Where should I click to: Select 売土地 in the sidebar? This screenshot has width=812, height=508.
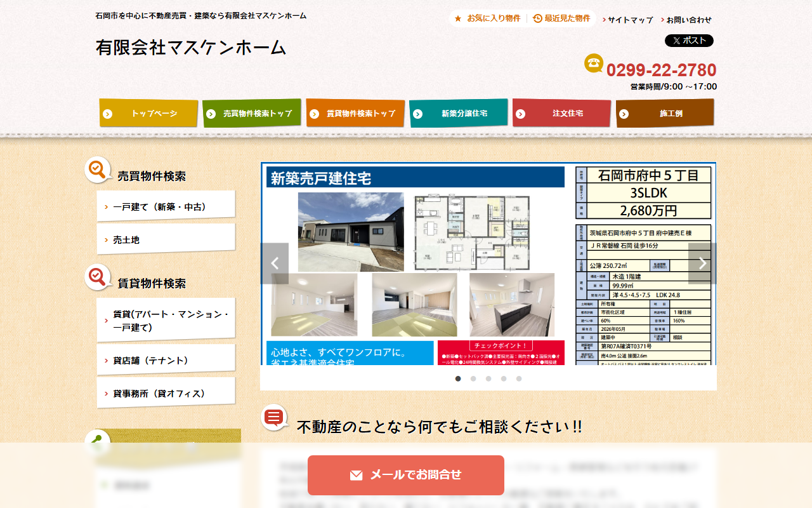[166, 239]
